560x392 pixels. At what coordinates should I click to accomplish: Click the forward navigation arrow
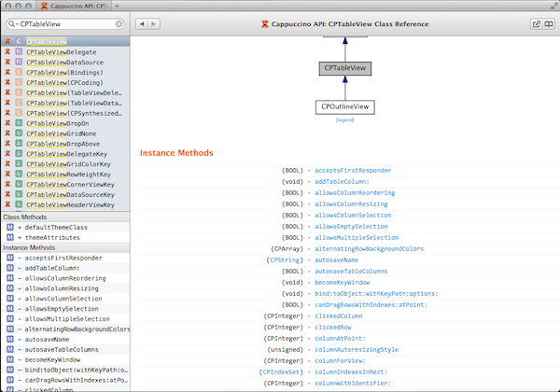tap(154, 24)
